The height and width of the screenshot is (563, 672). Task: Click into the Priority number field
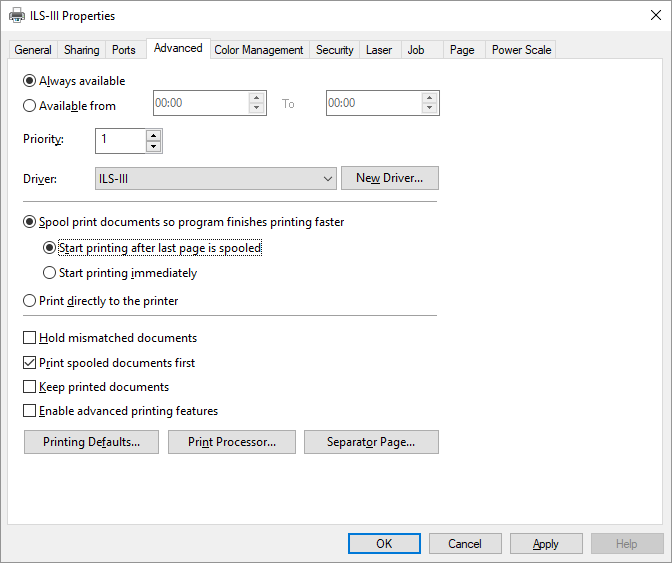pos(121,141)
